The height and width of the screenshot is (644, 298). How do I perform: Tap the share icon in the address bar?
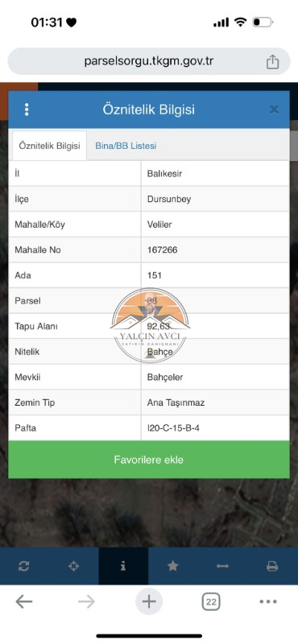click(x=272, y=62)
